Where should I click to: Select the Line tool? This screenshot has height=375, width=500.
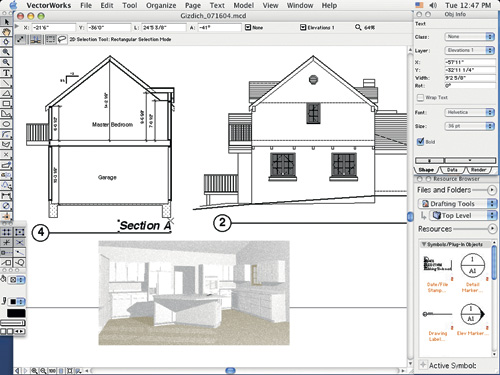pos(6,83)
